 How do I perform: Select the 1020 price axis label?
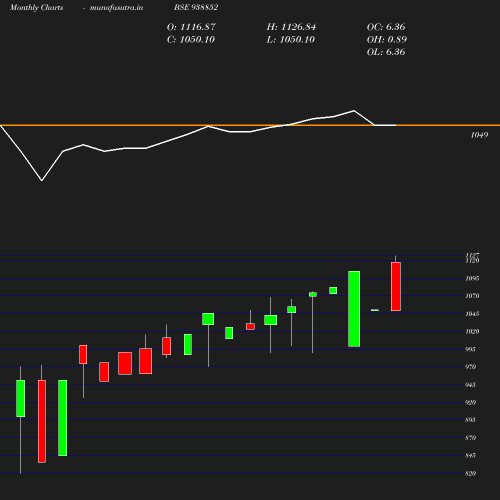pos(472,332)
